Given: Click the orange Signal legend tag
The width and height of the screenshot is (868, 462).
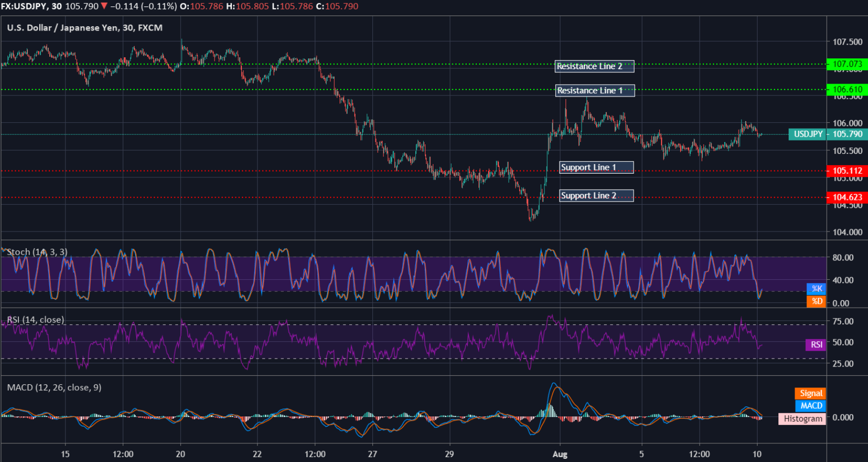Looking at the screenshot, I should [810, 393].
